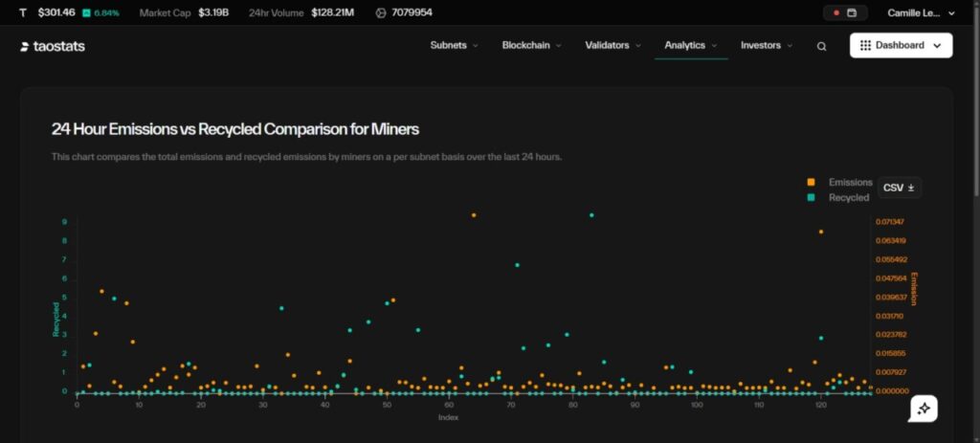Open the Investors menu
This screenshot has height=443, width=980.
[x=766, y=45]
